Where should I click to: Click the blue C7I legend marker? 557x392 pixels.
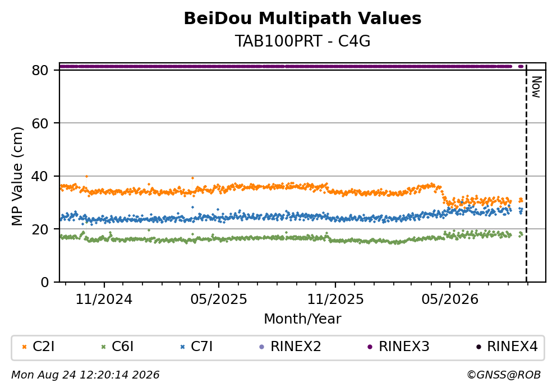[x=183, y=347]
